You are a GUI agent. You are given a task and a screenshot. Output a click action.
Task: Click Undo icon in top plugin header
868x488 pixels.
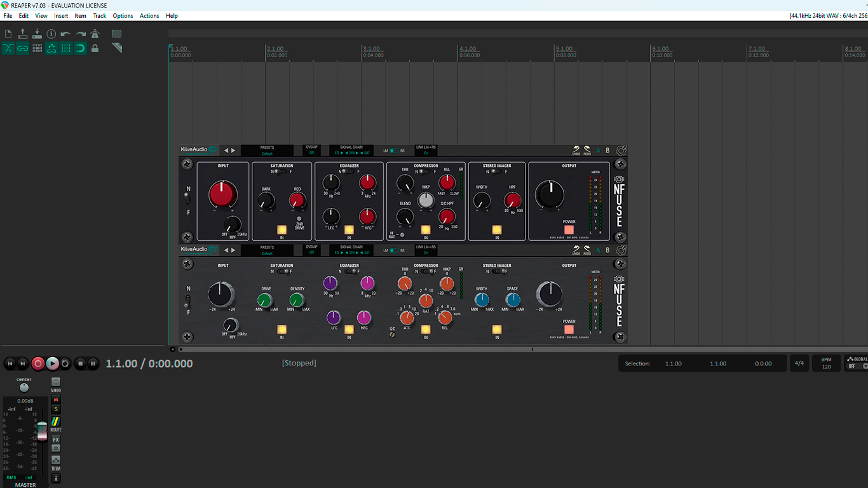pyautogui.click(x=576, y=151)
